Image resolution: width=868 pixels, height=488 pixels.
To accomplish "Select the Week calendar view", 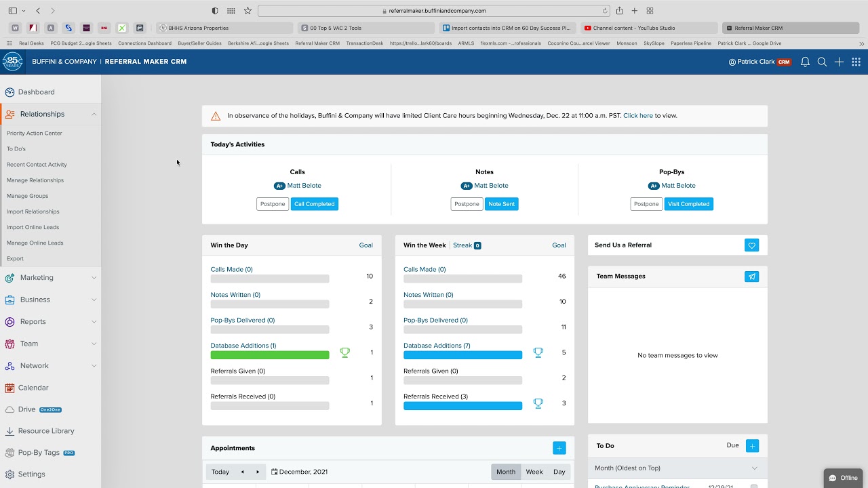I will (x=534, y=472).
